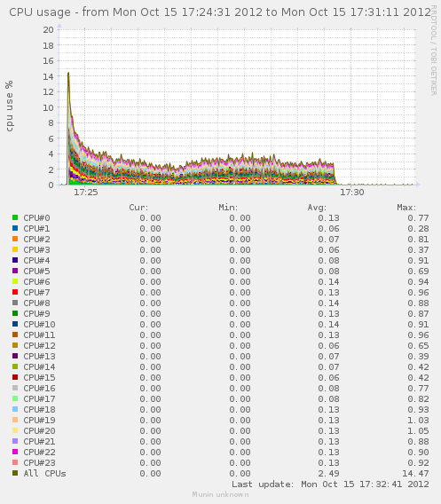Click the CPU#0 green legend swatch
The image size is (441, 504).
click(15, 217)
